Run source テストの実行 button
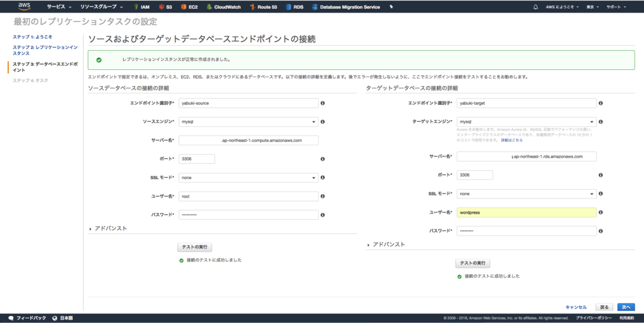Image resolution: width=644 pixels, height=323 pixels. coord(195,247)
